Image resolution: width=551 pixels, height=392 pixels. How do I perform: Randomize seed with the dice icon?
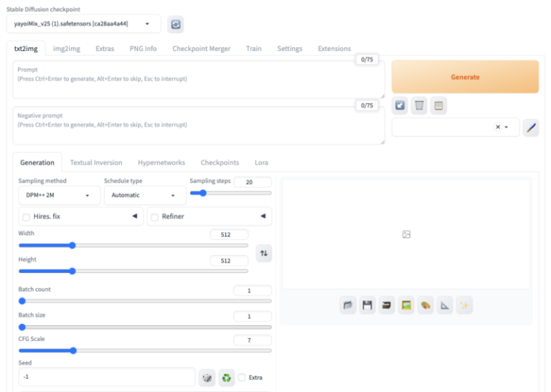pyautogui.click(x=207, y=378)
